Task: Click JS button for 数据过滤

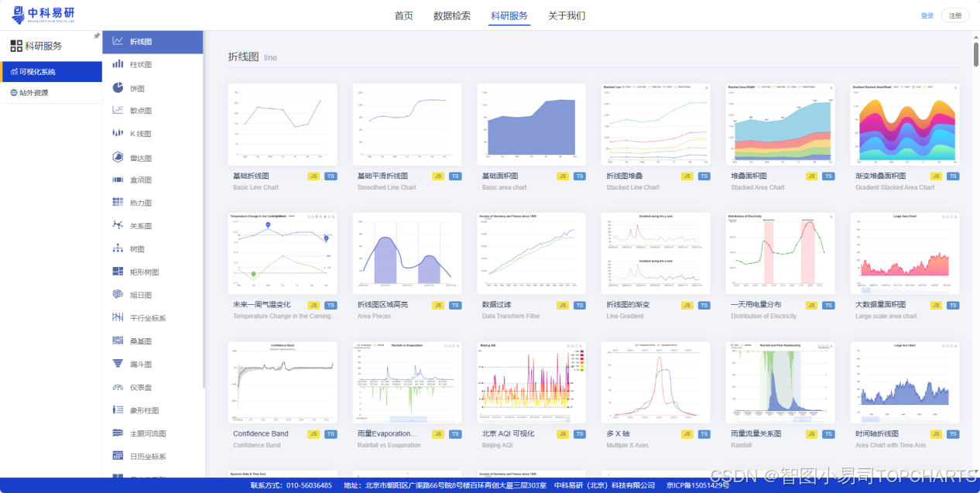Action: pos(563,305)
